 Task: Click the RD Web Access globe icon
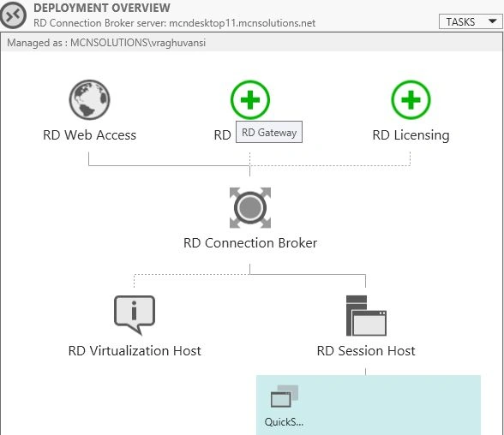[x=89, y=100]
